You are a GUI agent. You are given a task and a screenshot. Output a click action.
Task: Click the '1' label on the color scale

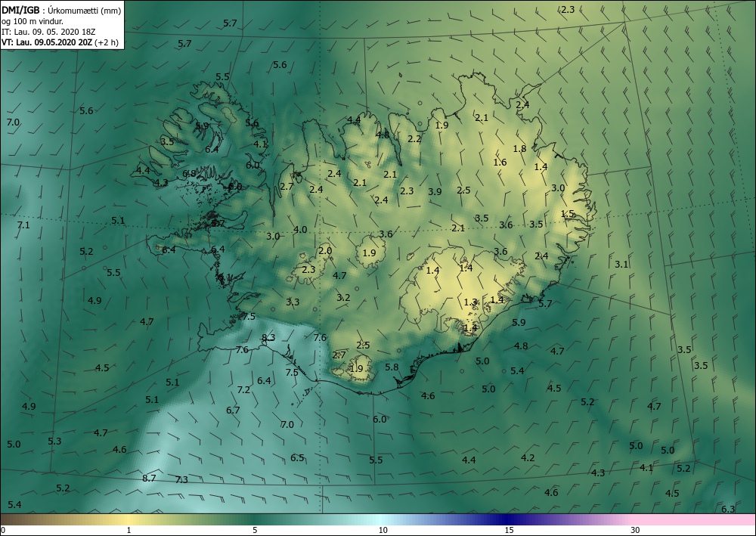coord(129,531)
